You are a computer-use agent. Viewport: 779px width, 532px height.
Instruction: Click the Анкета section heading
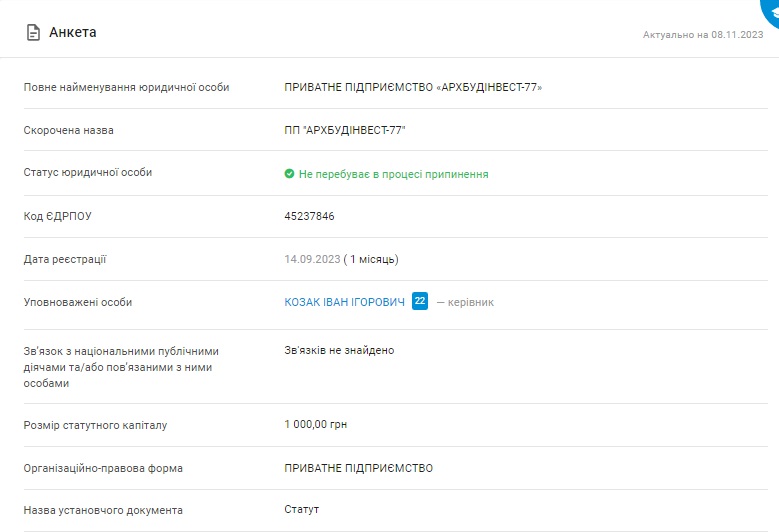73,33
